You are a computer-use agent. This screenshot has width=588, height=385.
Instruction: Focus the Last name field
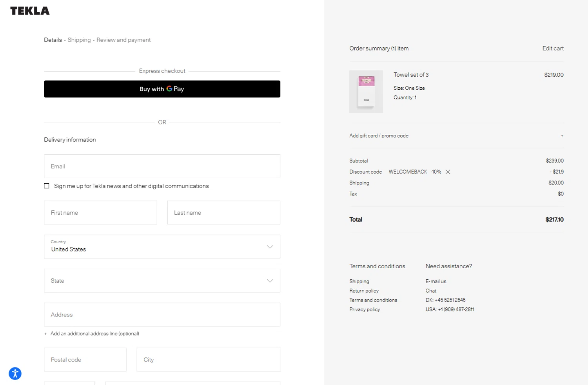pos(223,213)
